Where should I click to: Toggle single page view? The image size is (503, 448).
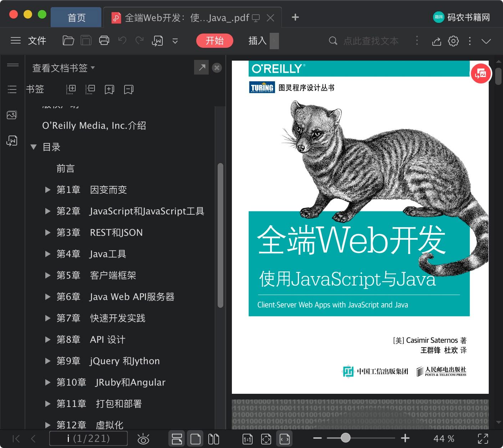[x=195, y=439]
